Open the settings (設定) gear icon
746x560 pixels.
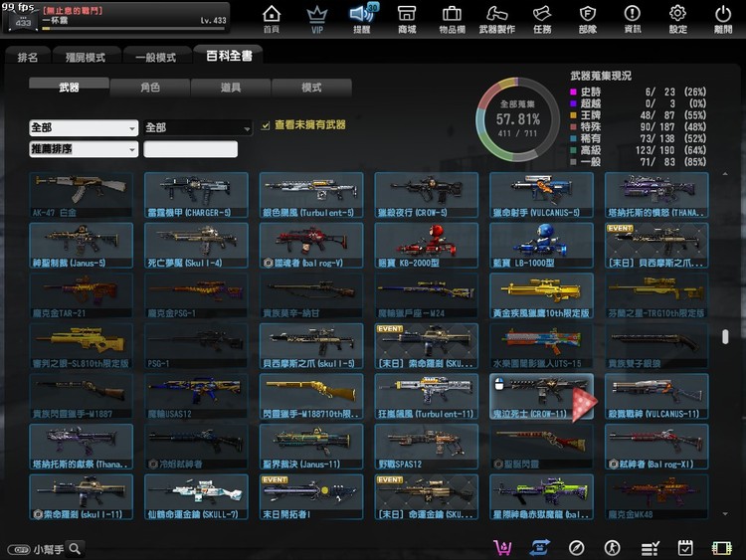[x=677, y=18]
